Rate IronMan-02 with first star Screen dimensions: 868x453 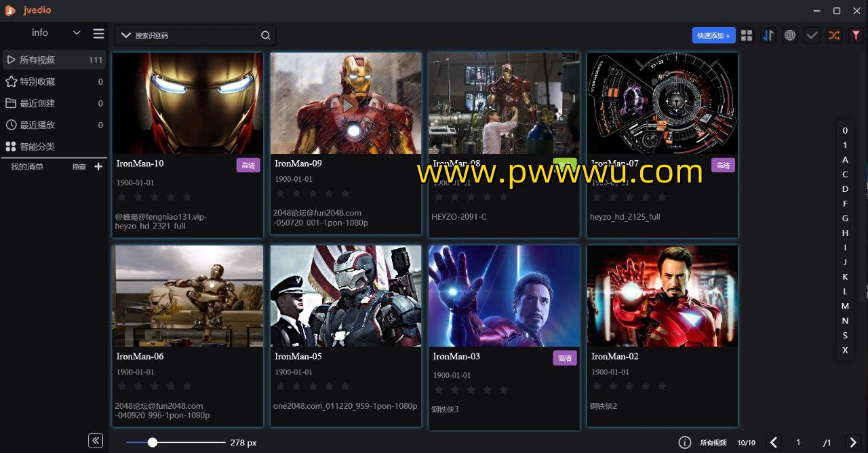(x=597, y=386)
